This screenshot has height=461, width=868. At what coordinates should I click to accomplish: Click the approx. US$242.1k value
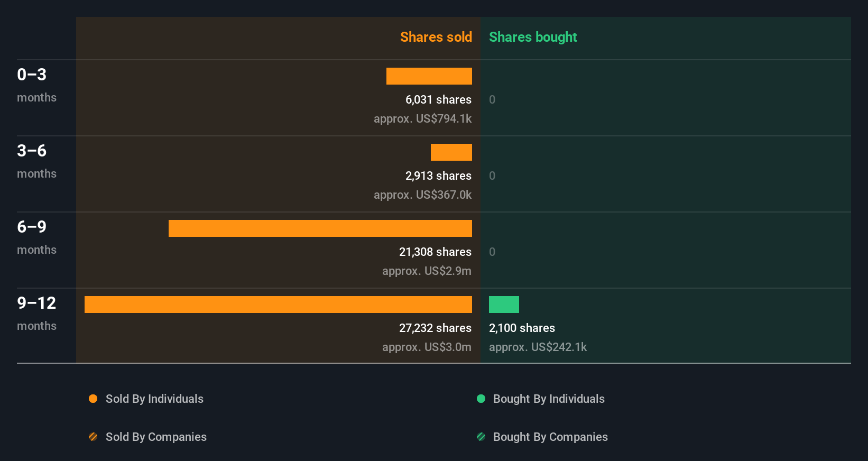pos(538,347)
